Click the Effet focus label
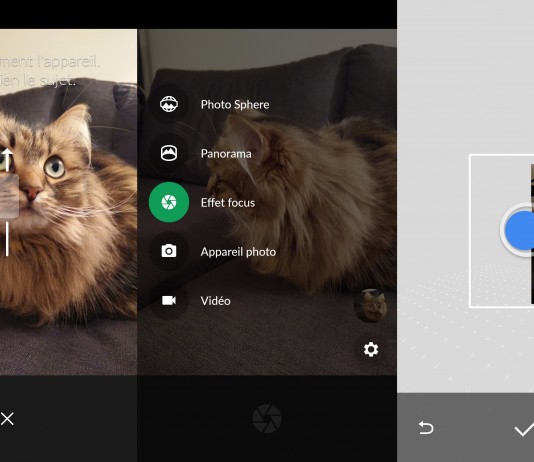 click(228, 203)
